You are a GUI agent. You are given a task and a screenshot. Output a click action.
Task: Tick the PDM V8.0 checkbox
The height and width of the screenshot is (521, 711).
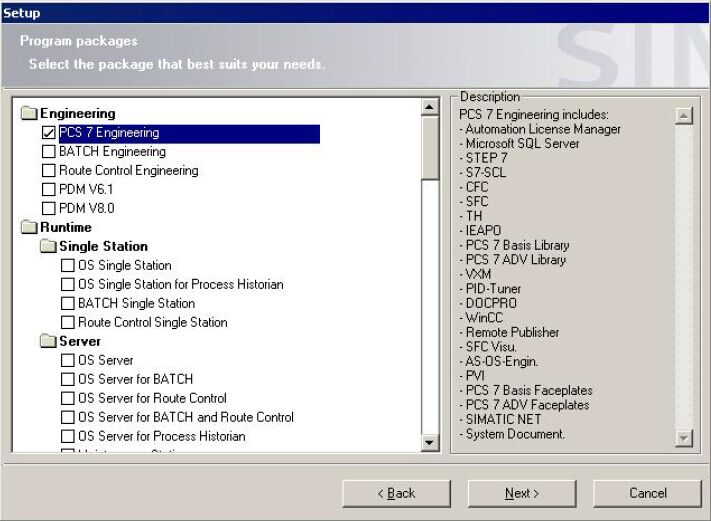[x=49, y=208]
